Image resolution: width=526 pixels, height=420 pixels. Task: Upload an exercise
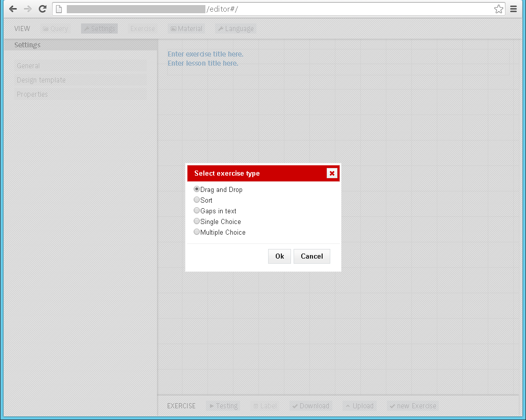(x=359, y=406)
